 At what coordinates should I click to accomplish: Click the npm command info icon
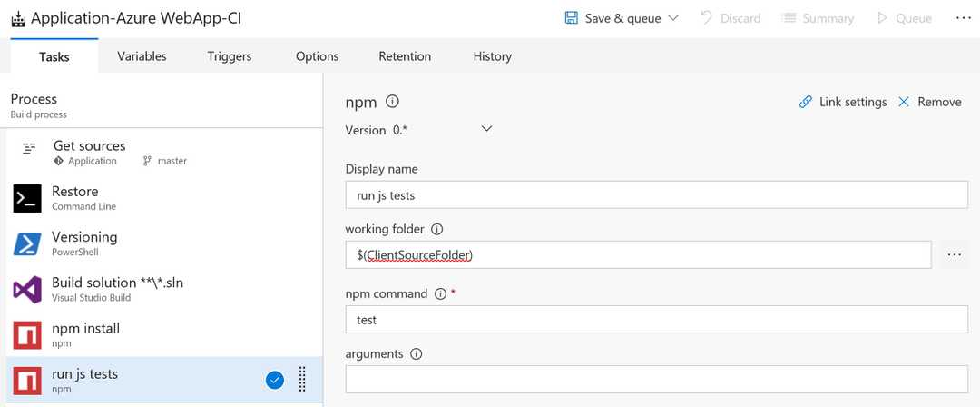tap(440, 294)
